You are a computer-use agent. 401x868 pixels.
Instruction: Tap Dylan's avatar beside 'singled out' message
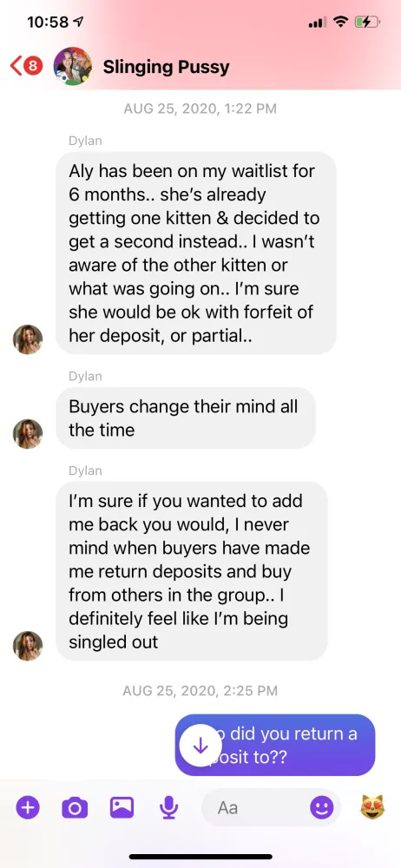click(28, 646)
